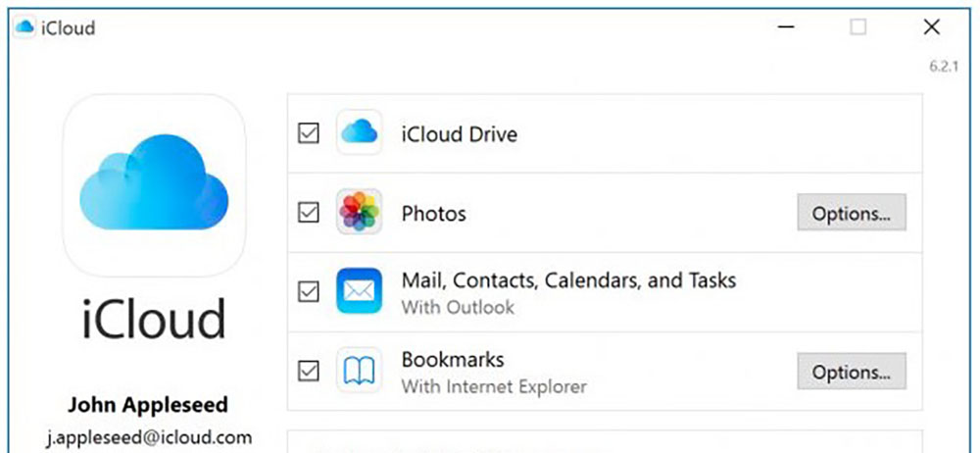Click the small iCloud title bar icon
The height and width of the screenshot is (453, 980).
[x=24, y=27]
